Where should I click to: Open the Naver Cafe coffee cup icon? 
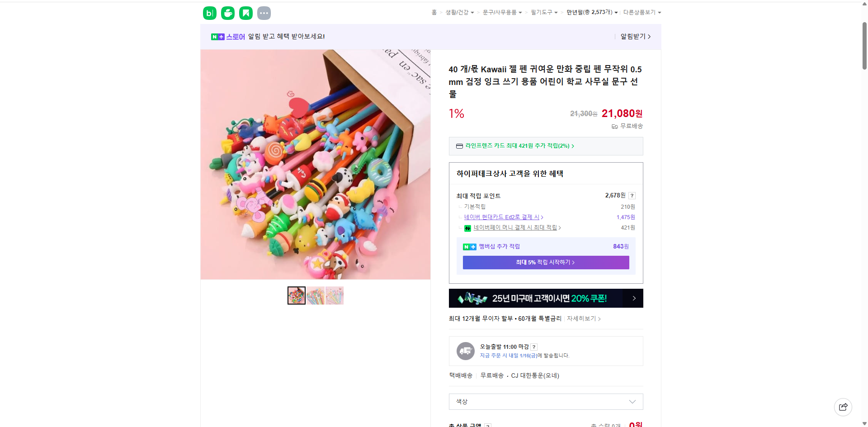point(227,13)
